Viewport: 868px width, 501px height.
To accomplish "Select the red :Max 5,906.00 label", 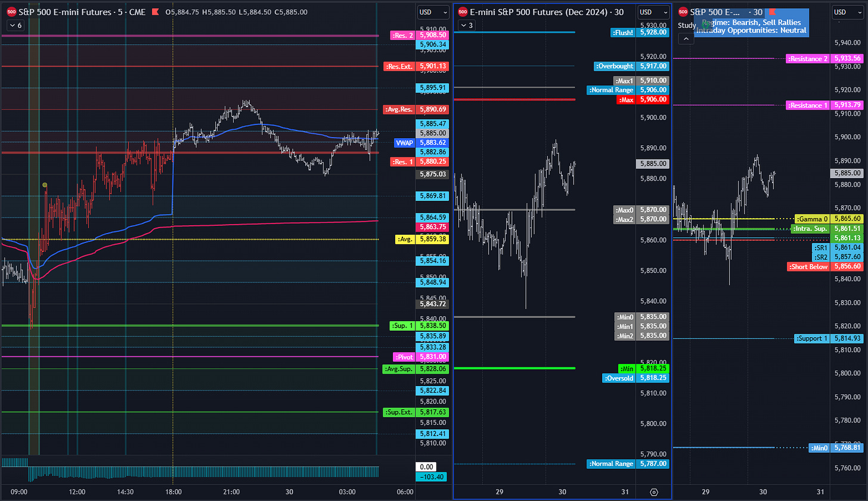I will [643, 100].
